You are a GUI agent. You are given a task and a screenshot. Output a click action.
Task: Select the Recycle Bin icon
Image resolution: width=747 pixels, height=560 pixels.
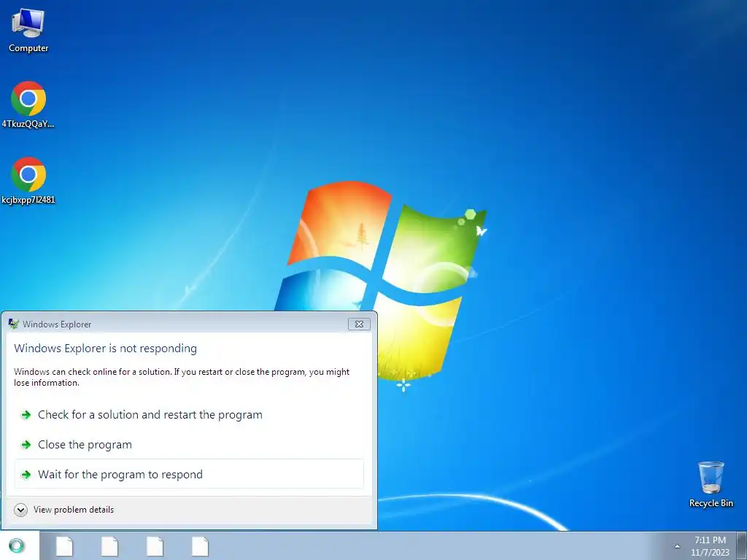coord(711,485)
